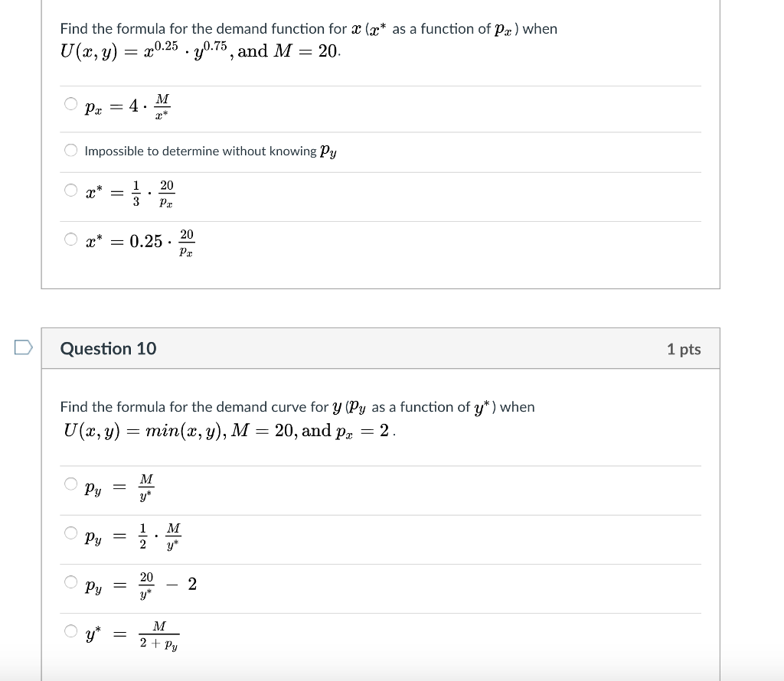Click the '1 pts' label for Question 10
784x681 pixels.
tap(684, 348)
